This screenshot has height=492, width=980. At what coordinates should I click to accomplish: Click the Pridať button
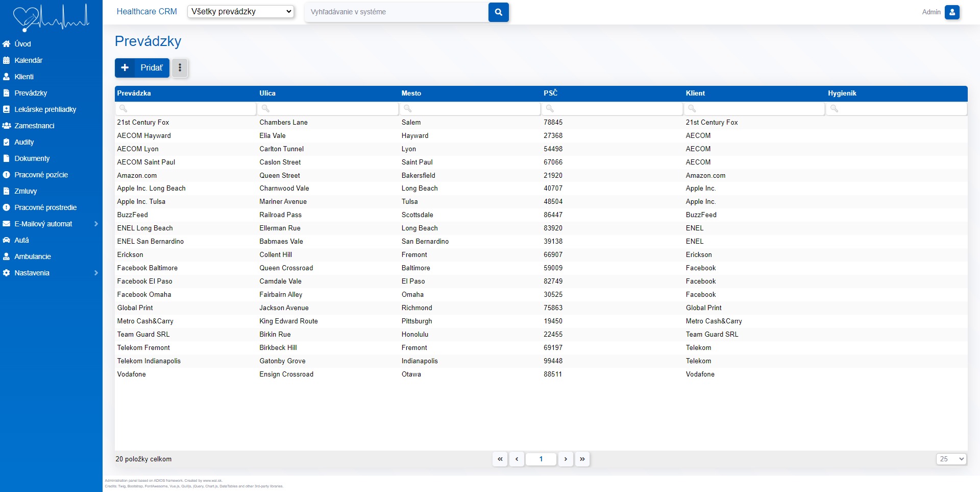[142, 68]
